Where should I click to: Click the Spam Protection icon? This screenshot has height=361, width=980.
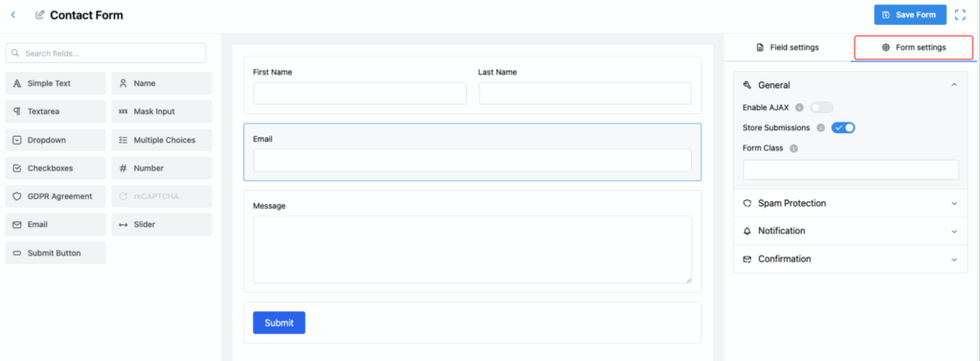(746, 203)
